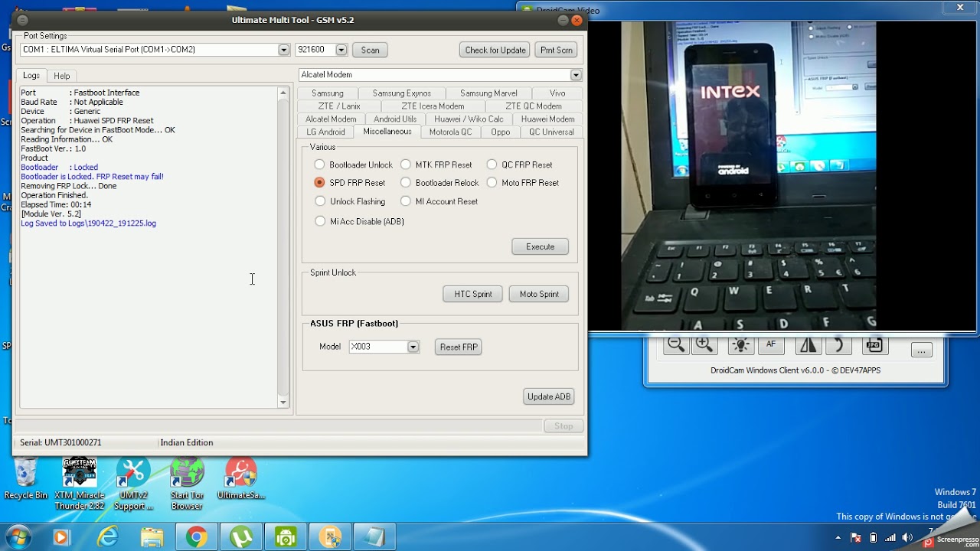Switch to Vivo tab

(x=557, y=93)
